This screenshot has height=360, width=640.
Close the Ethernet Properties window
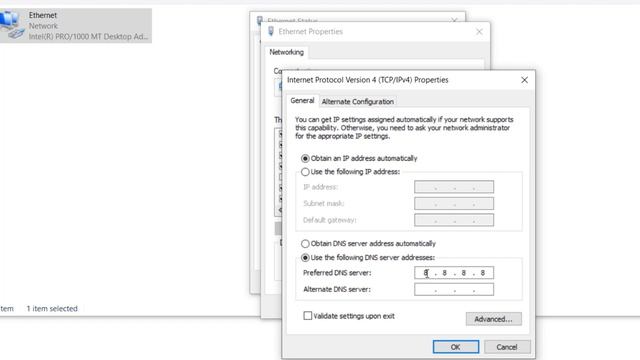[479, 31]
